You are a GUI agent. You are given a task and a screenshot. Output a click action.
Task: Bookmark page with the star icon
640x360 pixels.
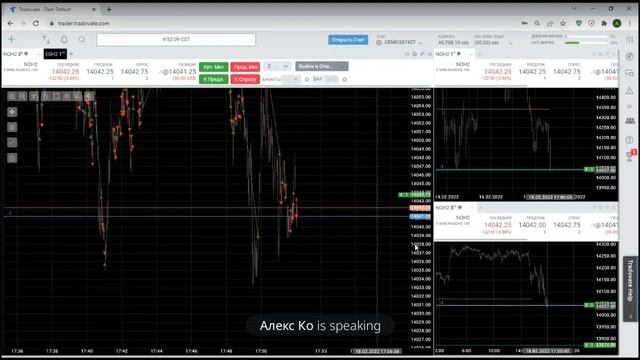pyautogui.click(x=563, y=24)
